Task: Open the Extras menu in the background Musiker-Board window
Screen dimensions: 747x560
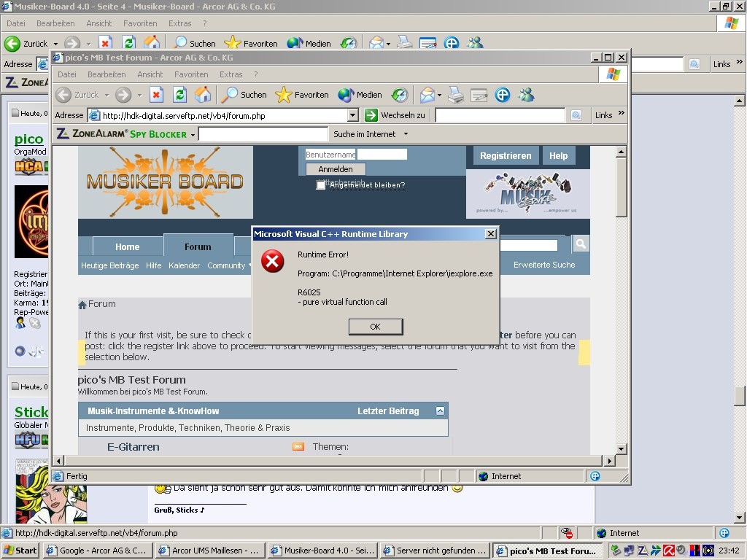Action: [x=179, y=23]
